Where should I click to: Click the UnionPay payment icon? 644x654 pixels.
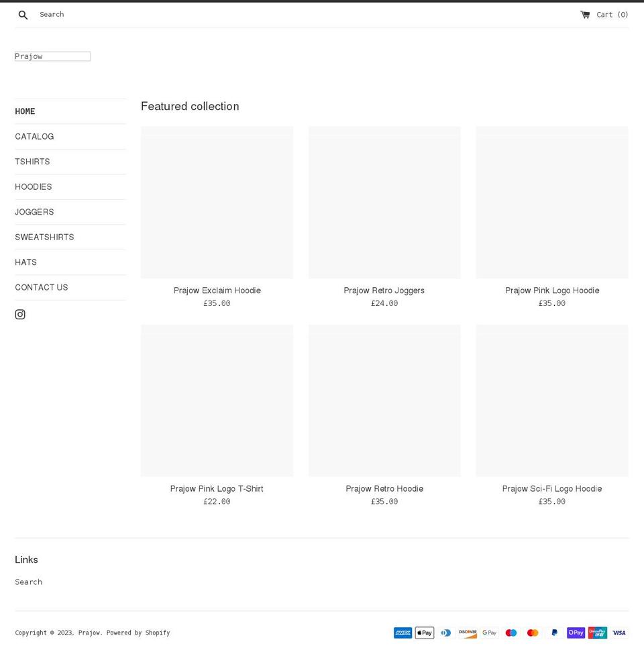pos(598,633)
